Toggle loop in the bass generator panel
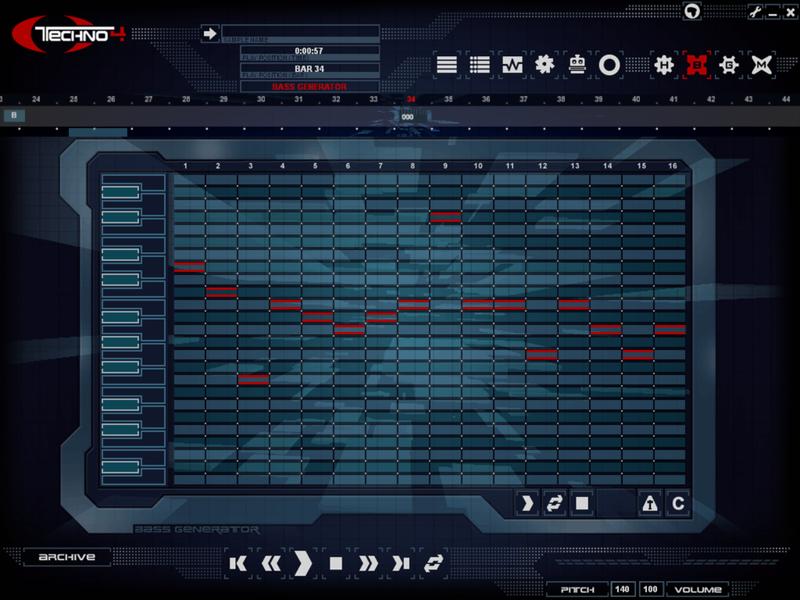 coord(555,504)
